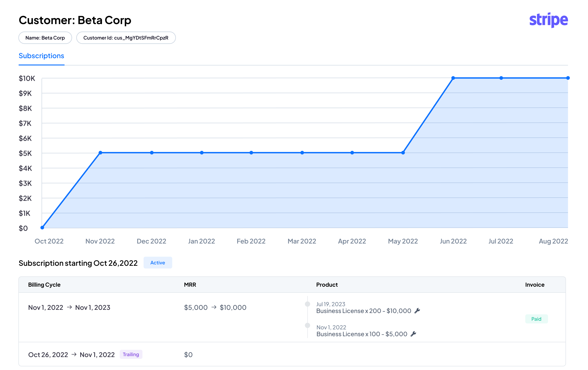588x370 pixels.
Task: Click the Name: Beta Corp pill
Action: coord(45,38)
